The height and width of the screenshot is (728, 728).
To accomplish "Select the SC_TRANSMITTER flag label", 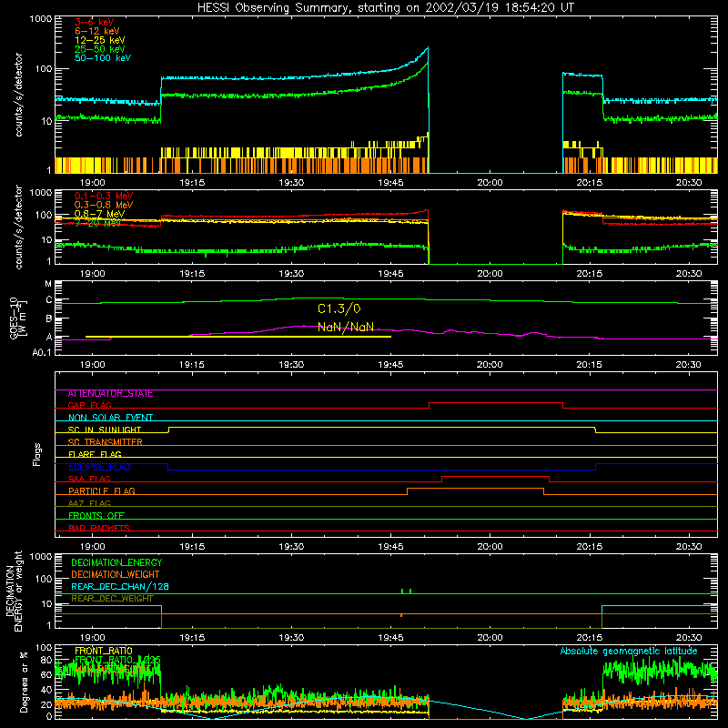I will 105,442.
